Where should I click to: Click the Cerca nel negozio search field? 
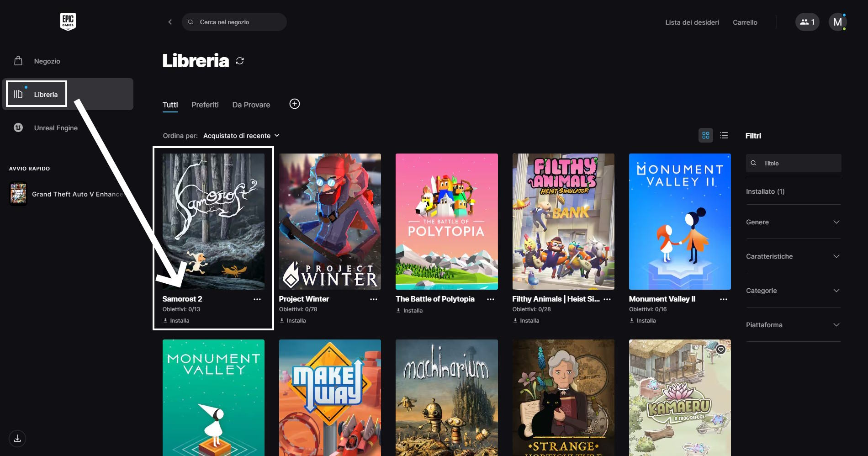234,22
